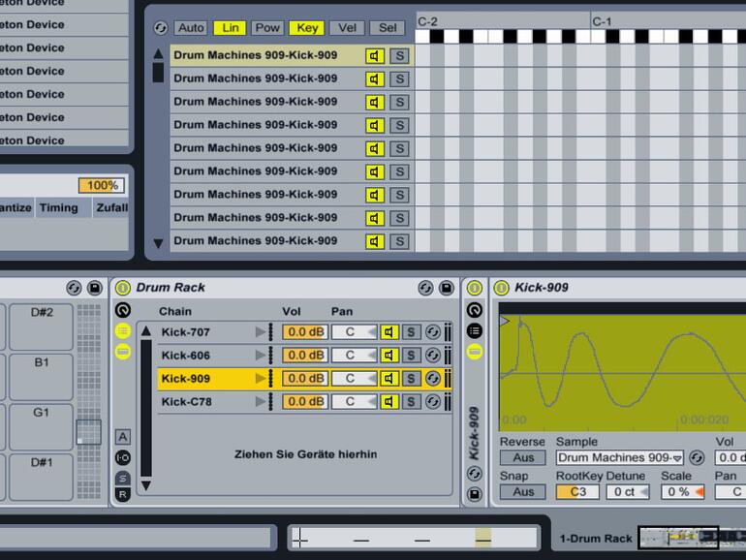Select the D#1 drum pad
Viewport: 746px width, 560px height.
42,477
